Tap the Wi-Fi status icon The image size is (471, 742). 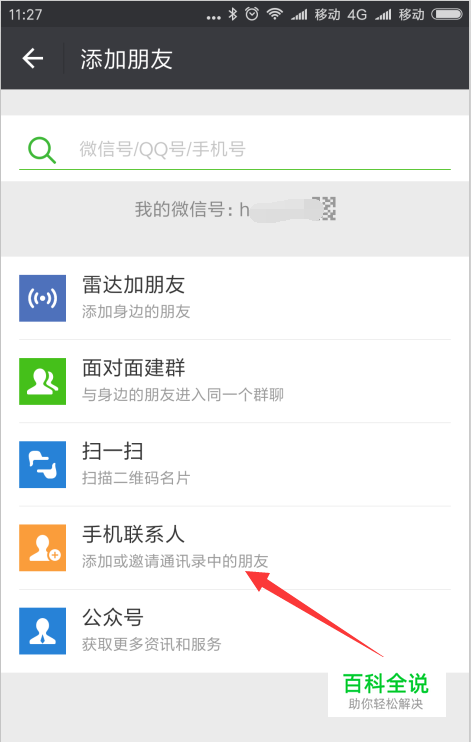(x=275, y=14)
